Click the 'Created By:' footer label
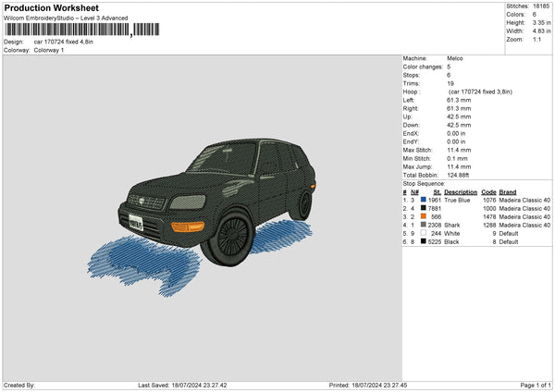Viewport: 555px width, 392px height. [19, 386]
